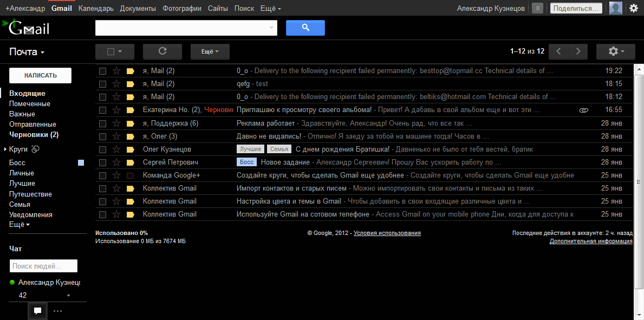Click attachment paperclip on album invitation message
Image resolution: width=644 pixels, height=320 pixels.
[x=584, y=110]
